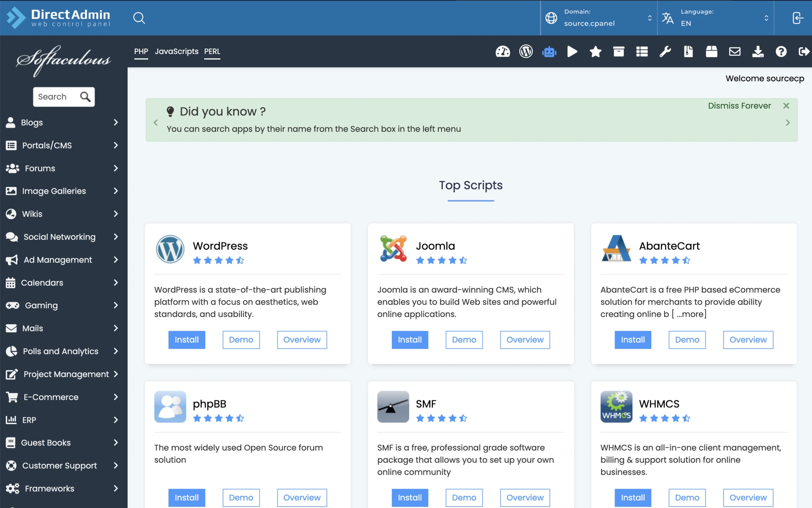Install Joomla
This screenshot has width=812, height=508.
[x=410, y=340]
